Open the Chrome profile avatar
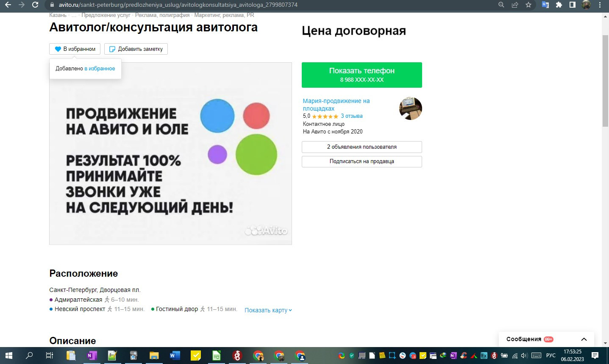The width and height of the screenshot is (609, 364). click(587, 5)
